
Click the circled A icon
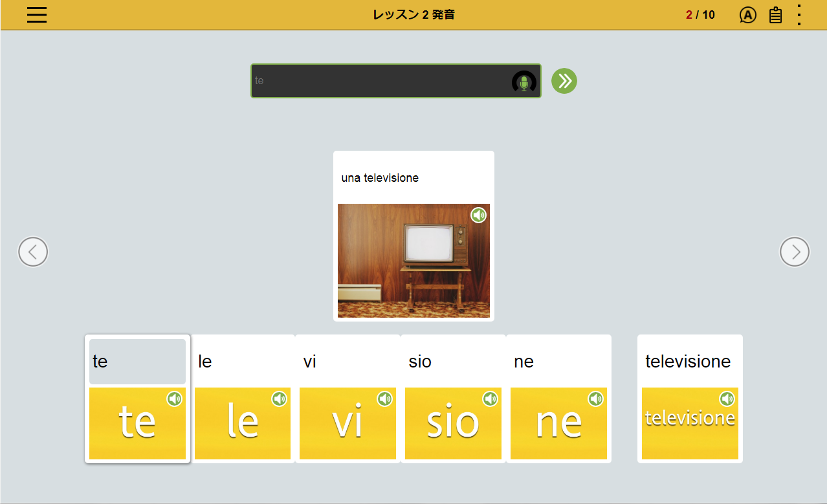747,15
